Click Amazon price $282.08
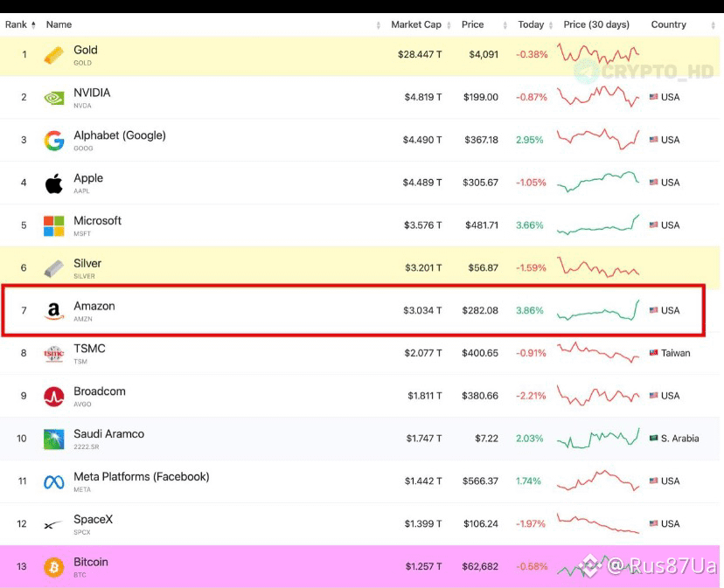Viewport: 724px width, 588px height. (x=480, y=310)
